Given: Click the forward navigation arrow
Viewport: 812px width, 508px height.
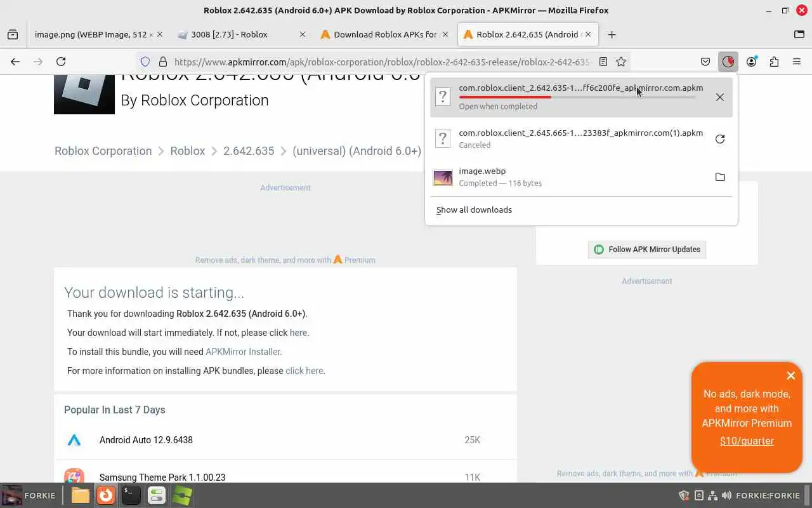Looking at the screenshot, I should pyautogui.click(x=38, y=62).
